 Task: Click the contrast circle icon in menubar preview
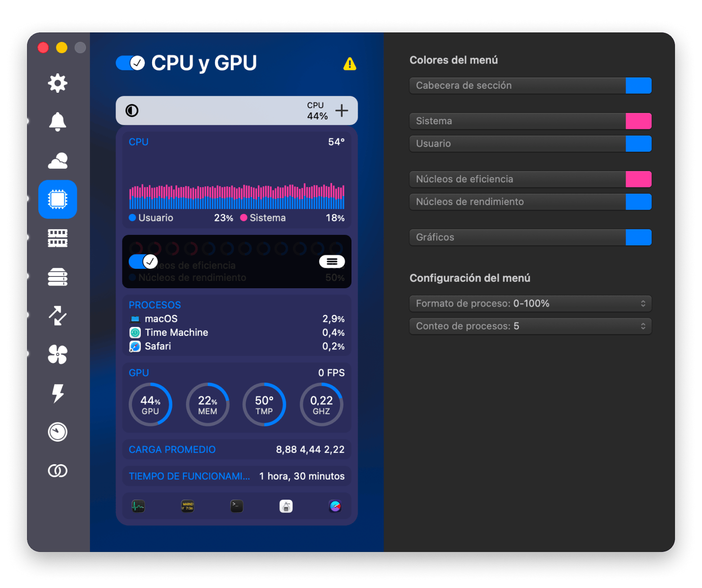pos(132,110)
